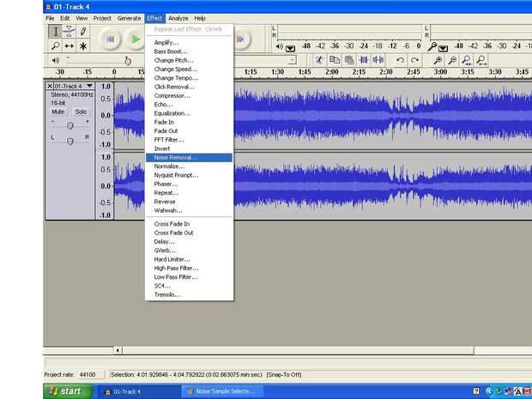Viewport: 532px width, 399px height.
Task: Open input meter dropdown arrow
Action: (x=443, y=49)
